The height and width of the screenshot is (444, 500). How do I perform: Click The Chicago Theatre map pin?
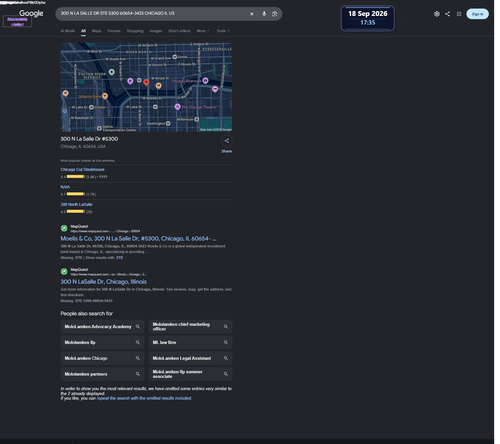tap(177, 107)
